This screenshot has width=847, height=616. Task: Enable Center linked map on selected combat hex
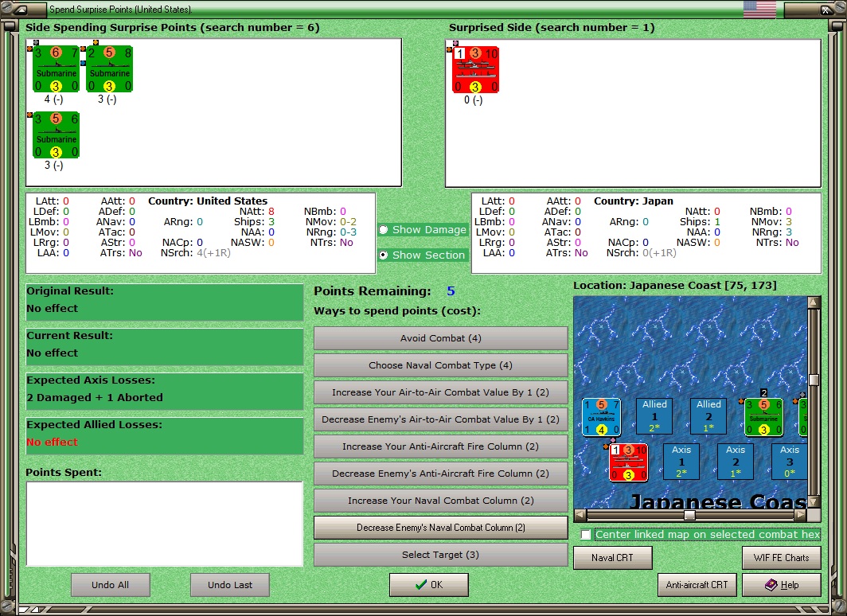click(x=586, y=535)
